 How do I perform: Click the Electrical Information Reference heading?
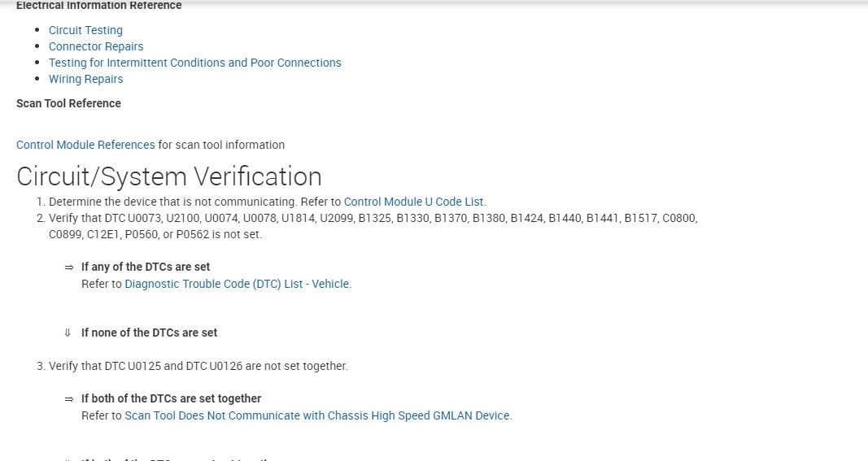click(x=98, y=6)
